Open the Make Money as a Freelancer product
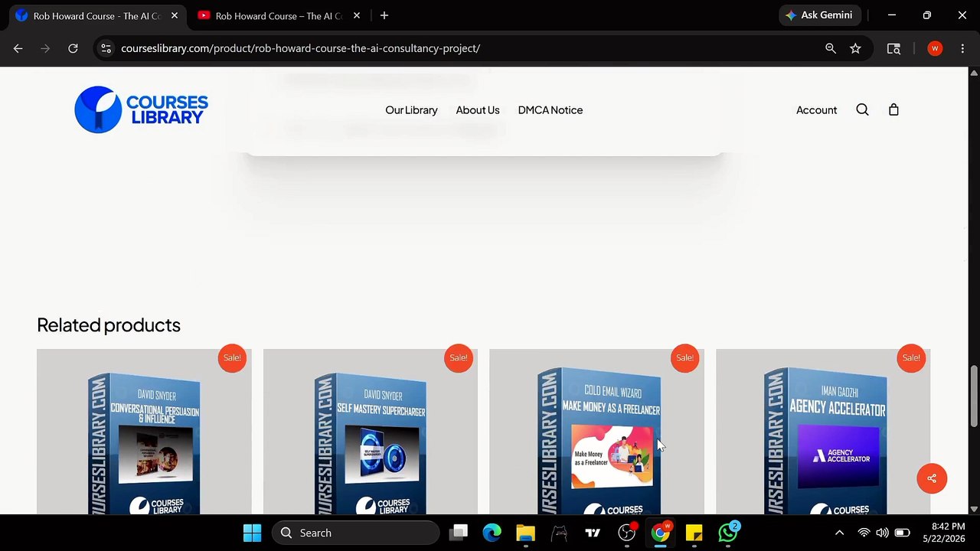The height and width of the screenshot is (551, 980). (x=596, y=432)
